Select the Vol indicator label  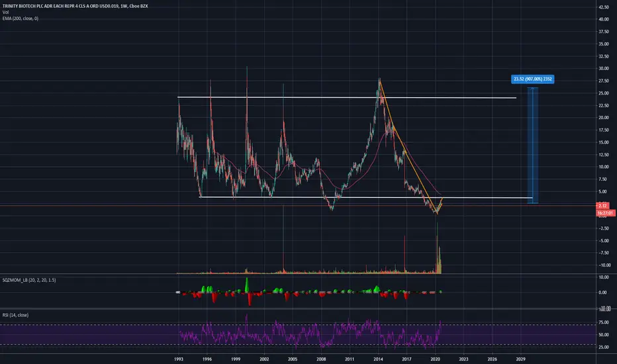pos(5,12)
